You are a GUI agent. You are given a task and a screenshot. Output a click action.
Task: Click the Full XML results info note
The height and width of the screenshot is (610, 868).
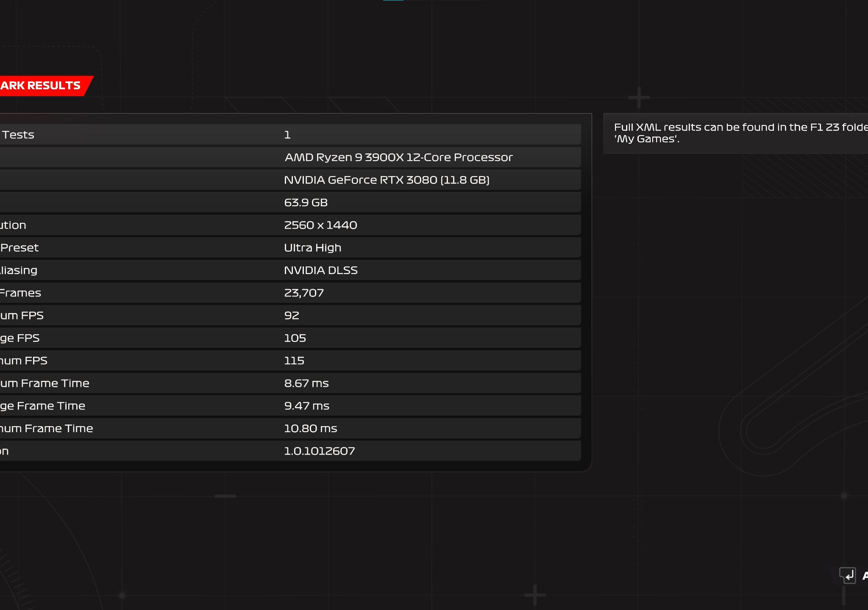736,133
